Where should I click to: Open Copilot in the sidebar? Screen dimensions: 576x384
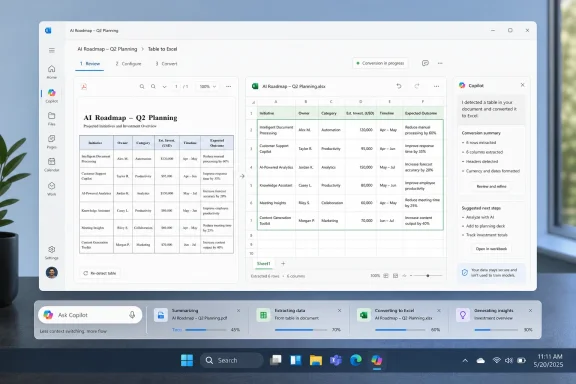(x=51, y=96)
